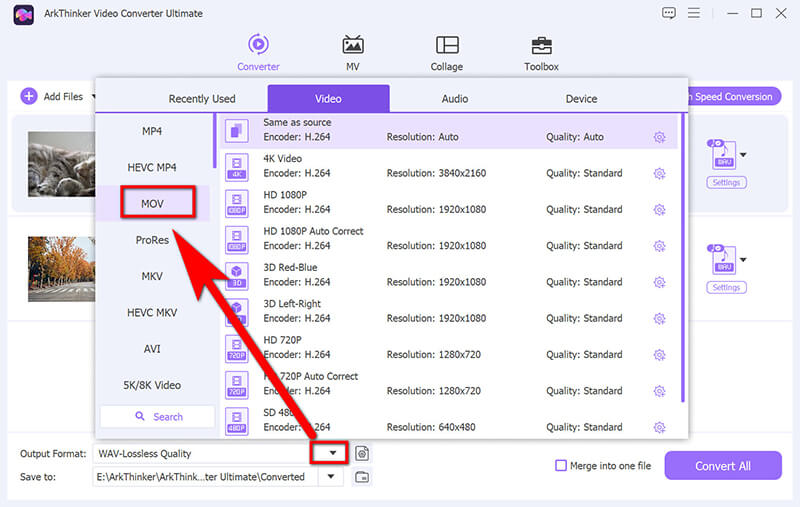Choose the HEVC MKV format

click(152, 312)
